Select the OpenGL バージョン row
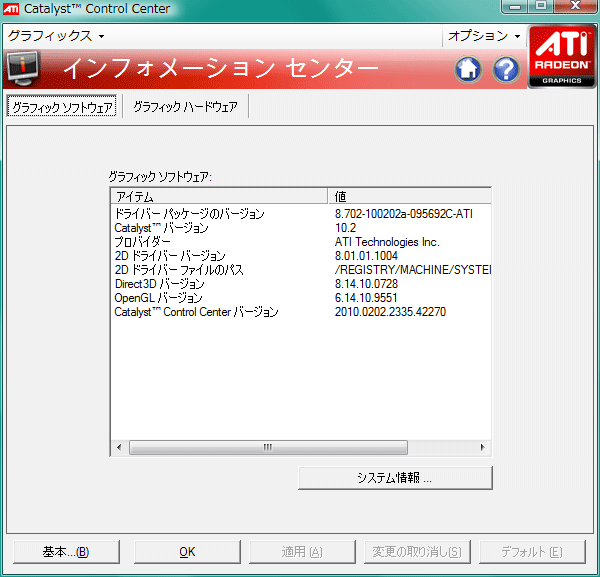600x577 pixels. point(301,298)
